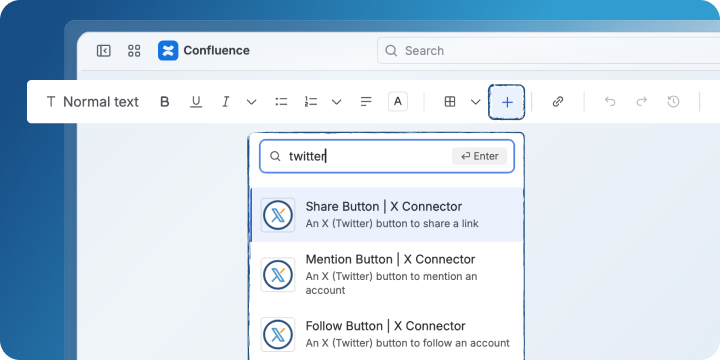Click 'An X (Twitter) button to mention an account'
Screen dimensions: 720x360
(392, 283)
